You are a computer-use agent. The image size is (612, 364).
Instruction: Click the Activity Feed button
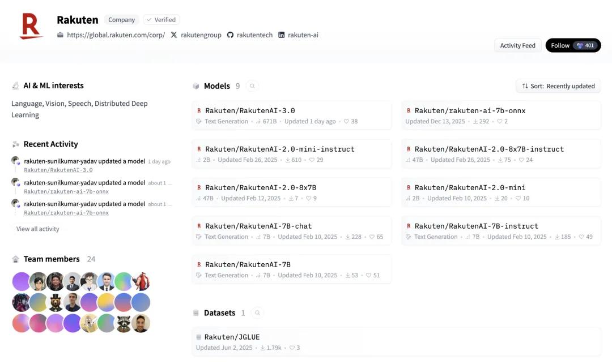point(517,46)
